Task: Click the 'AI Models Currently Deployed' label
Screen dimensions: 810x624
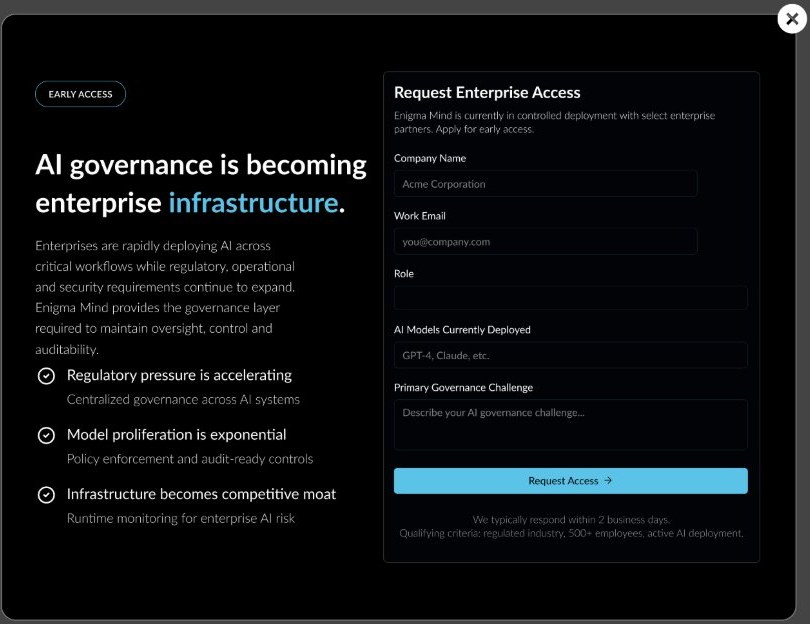Action: click(x=462, y=330)
